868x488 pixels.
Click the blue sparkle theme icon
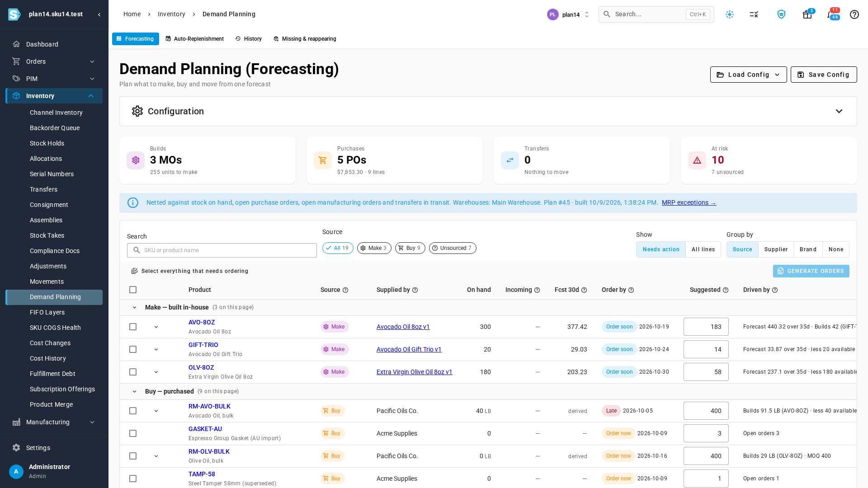[x=730, y=14]
